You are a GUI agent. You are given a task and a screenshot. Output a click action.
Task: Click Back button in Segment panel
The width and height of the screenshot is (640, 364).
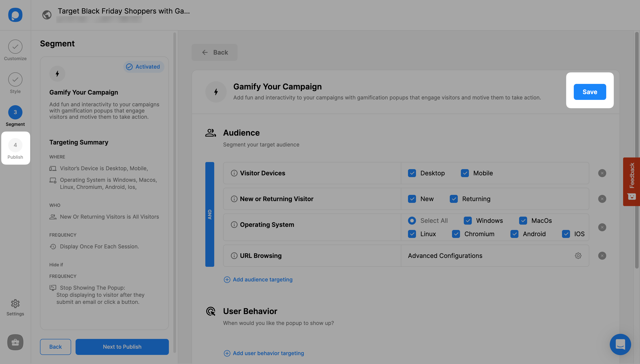56,347
